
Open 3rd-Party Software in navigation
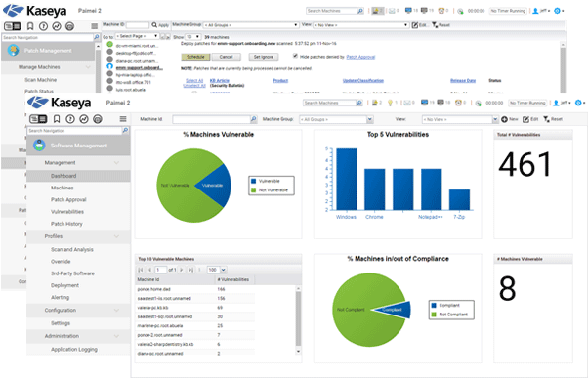(72, 273)
